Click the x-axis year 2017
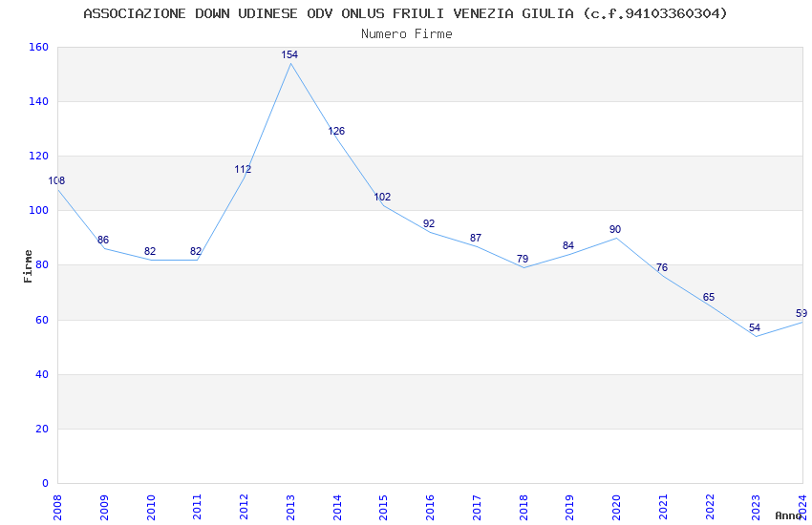Screen dimensions: 812x525 tap(477, 508)
